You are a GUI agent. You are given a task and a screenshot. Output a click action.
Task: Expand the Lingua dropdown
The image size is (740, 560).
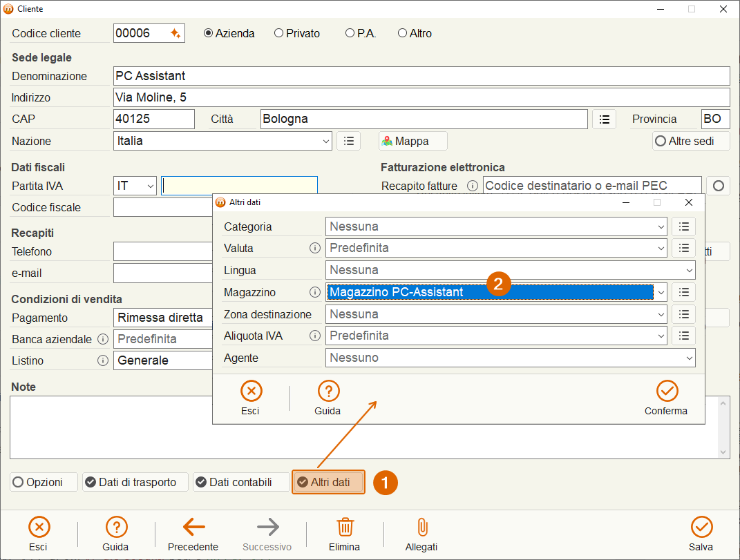(689, 270)
